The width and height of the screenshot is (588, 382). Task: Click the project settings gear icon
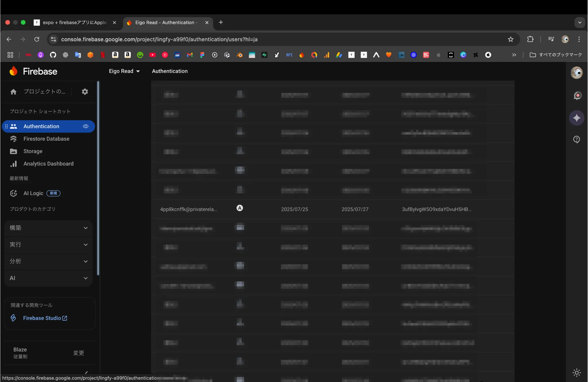tap(84, 91)
